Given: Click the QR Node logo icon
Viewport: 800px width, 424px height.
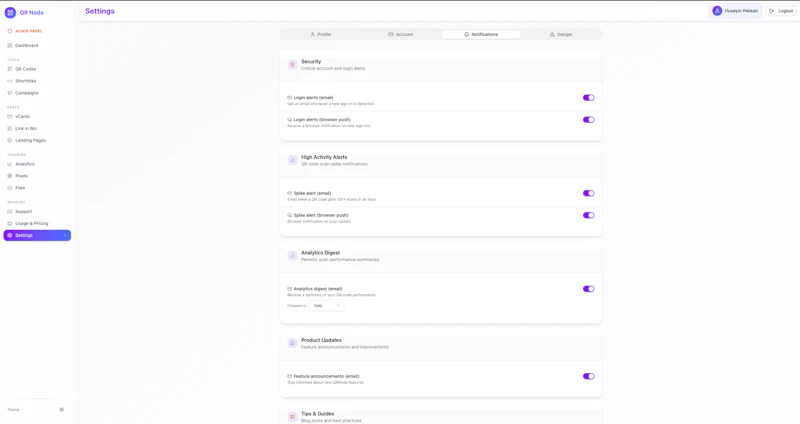Looking at the screenshot, I should click(10, 12).
